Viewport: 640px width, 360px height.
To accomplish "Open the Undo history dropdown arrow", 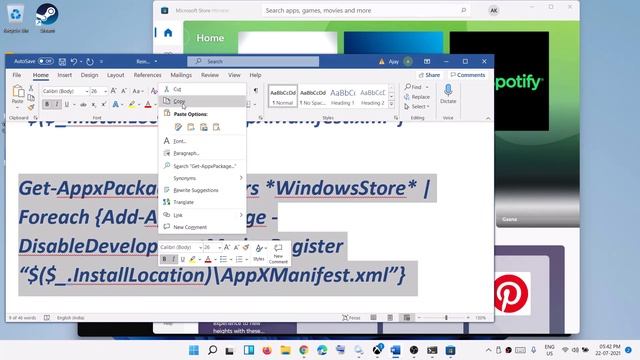I will coord(81,62).
